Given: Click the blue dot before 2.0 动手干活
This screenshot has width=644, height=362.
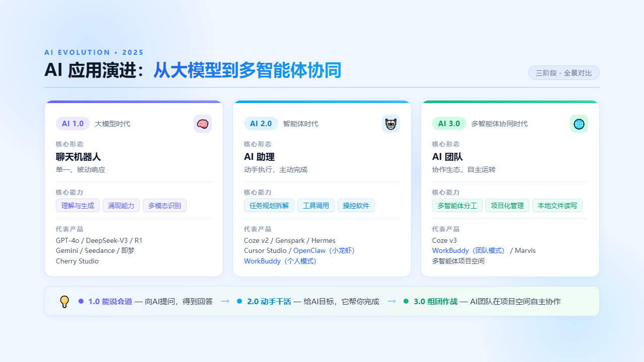Looking at the screenshot, I should tap(239, 301).
